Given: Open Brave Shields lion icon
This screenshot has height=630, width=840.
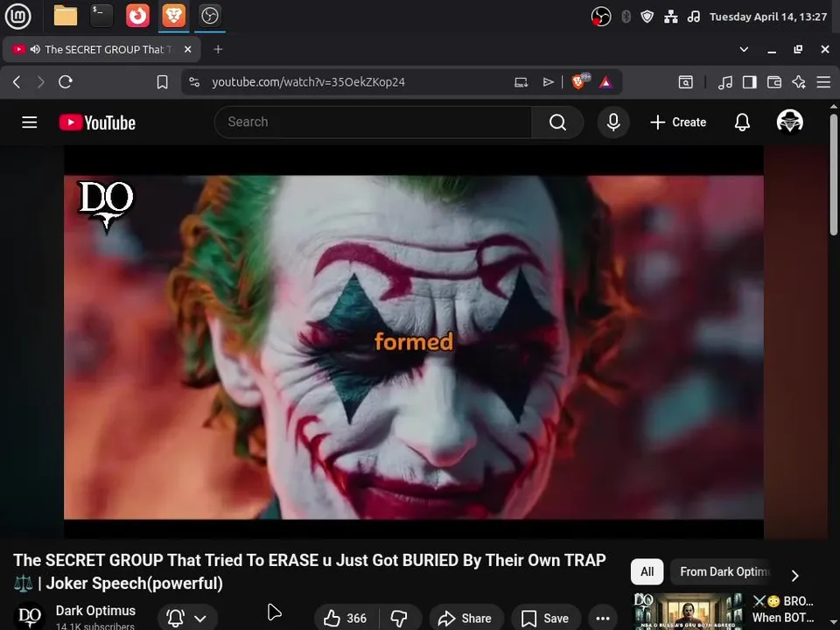Looking at the screenshot, I should coord(579,81).
